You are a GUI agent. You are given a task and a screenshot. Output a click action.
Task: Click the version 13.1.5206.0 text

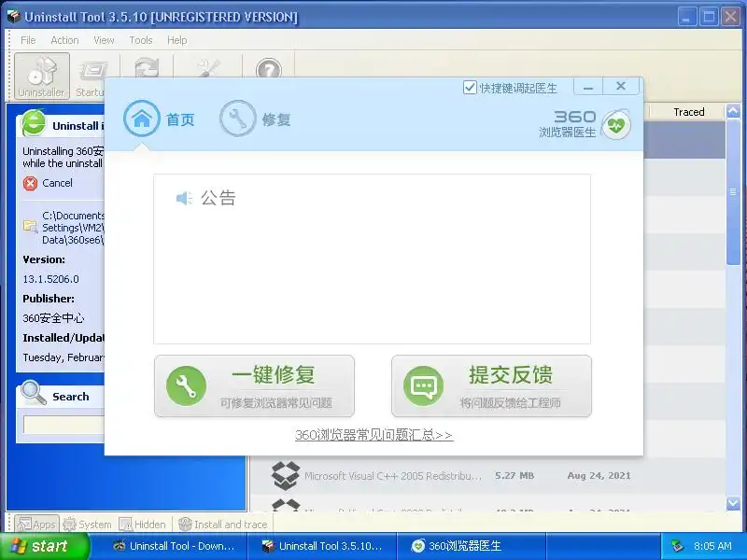click(x=51, y=279)
